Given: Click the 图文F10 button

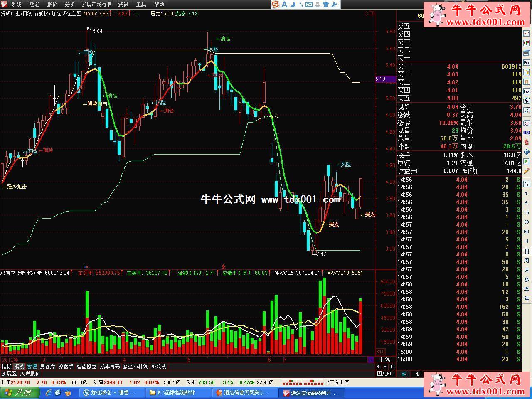Looking at the screenshot, I should (385, 374).
